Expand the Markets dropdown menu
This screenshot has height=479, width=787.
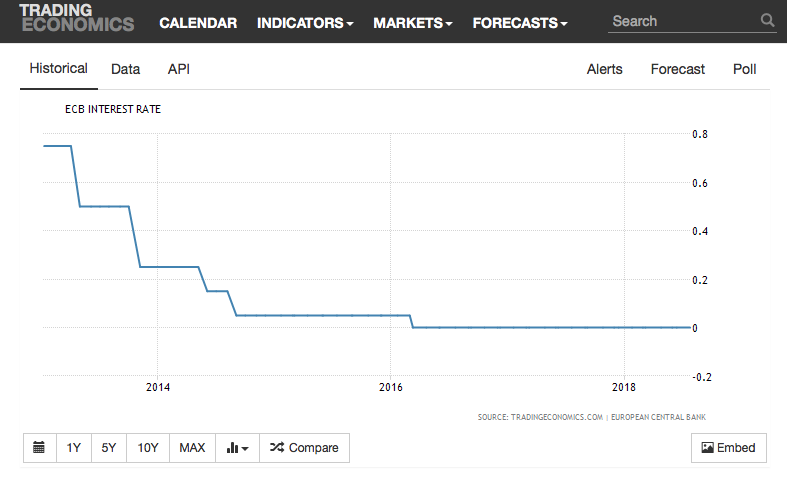pyautogui.click(x=413, y=23)
